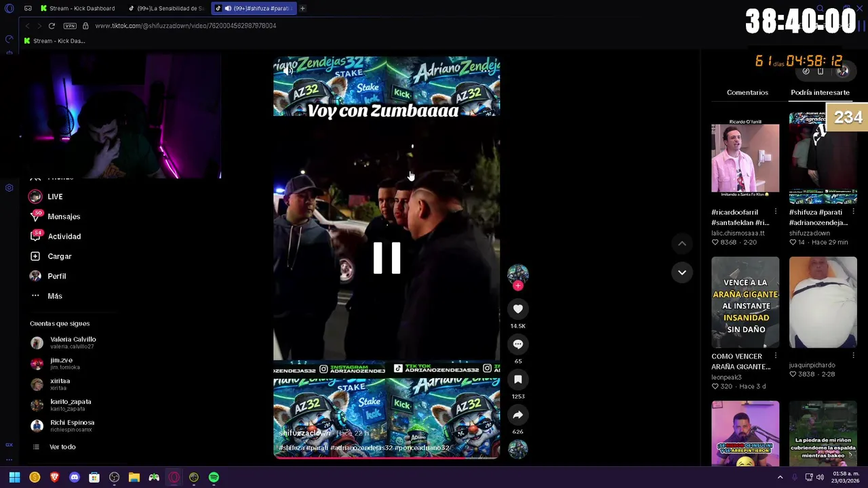Go to previous video with up chevron
Image resolution: width=868 pixels, height=488 pixels.
tap(682, 243)
